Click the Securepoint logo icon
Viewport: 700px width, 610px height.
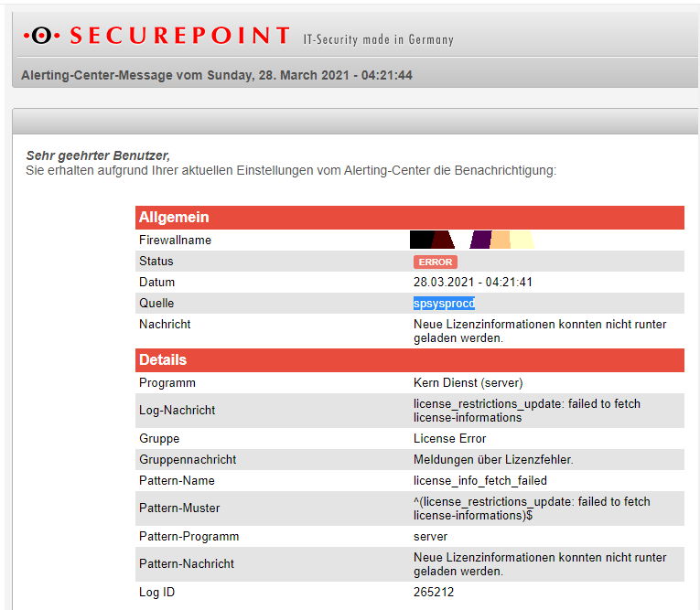41,36
